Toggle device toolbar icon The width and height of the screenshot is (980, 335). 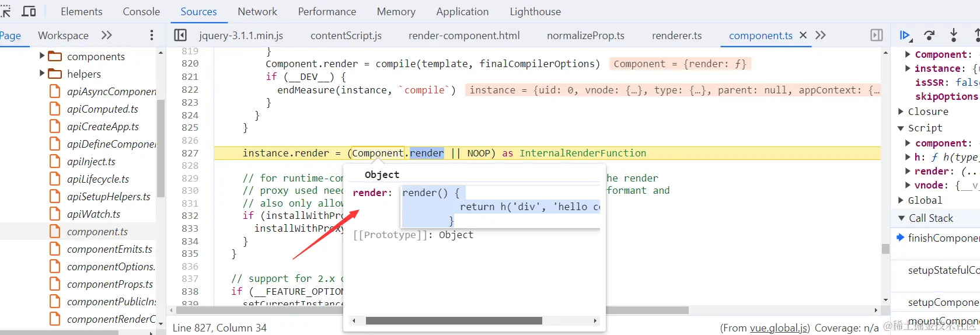pos(29,11)
